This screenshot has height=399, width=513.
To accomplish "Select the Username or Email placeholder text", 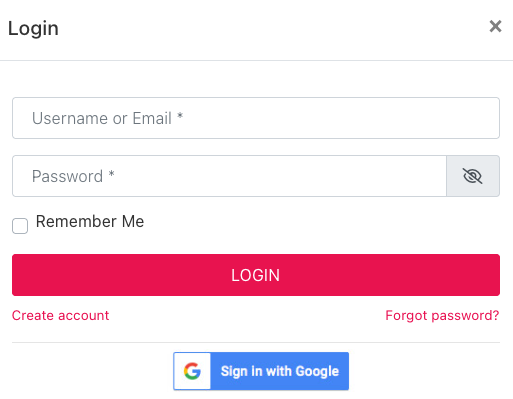I will click(x=107, y=118).
